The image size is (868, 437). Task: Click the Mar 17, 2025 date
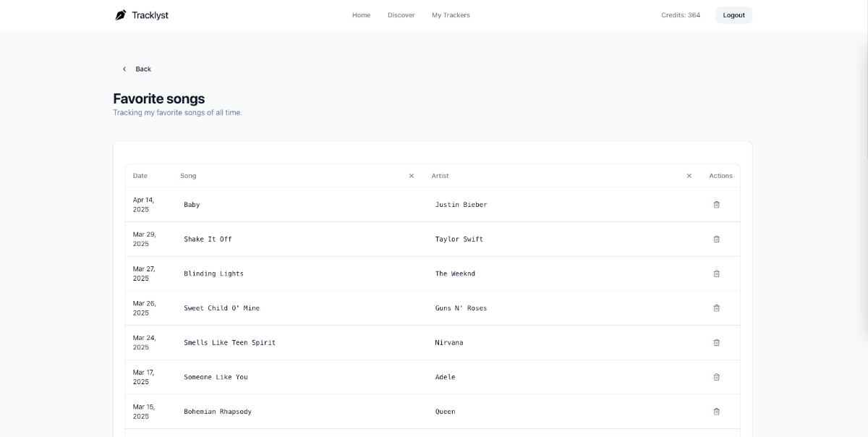click(x=143, y=377)
